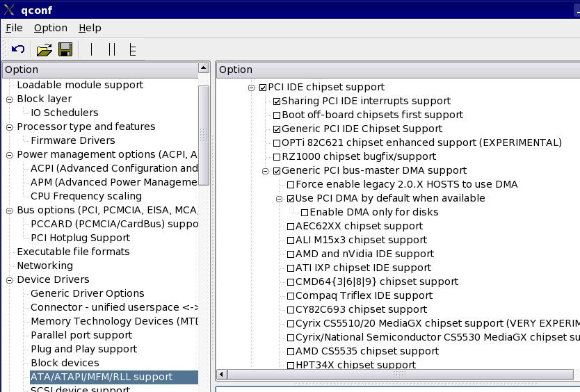Click the X icon in qconf title bar
This screenshot has height=392, width=580.
[x=8, y=10]
